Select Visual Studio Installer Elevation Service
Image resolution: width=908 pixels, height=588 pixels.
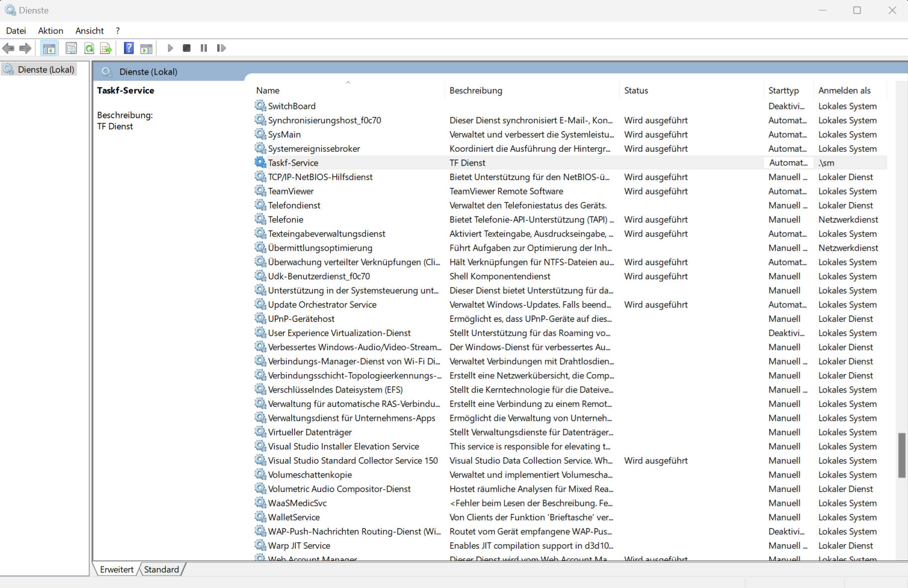coord(343,446)
